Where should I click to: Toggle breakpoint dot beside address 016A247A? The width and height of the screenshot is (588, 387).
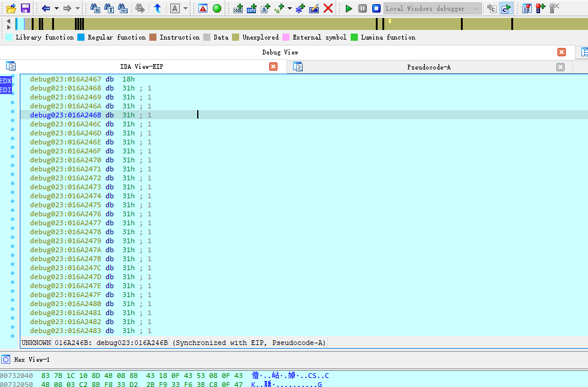tap(13, 246)
